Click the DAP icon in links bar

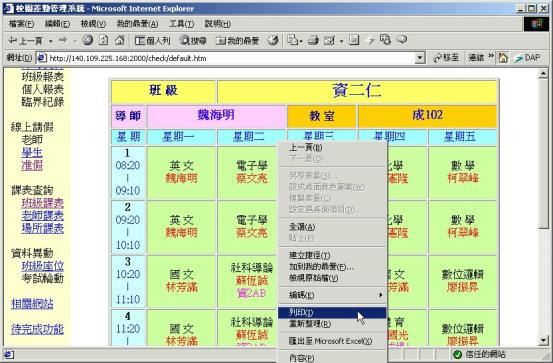click(x=527, y=58)
